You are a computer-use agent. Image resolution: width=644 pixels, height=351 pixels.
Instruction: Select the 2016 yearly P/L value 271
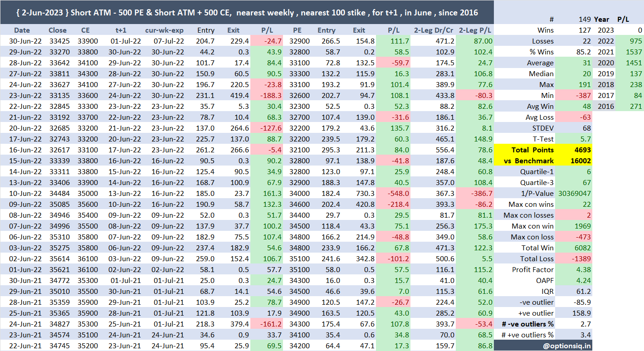tap(636, 107)
